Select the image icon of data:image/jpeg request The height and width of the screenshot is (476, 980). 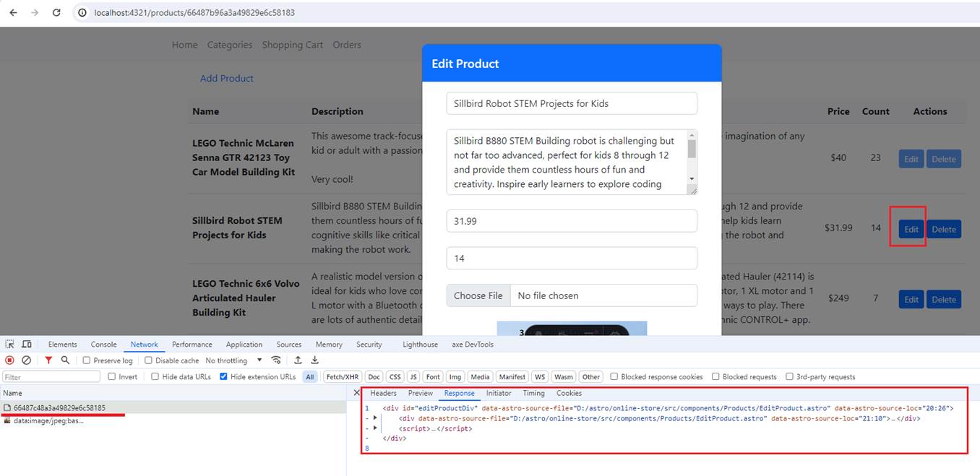(7, 420)
